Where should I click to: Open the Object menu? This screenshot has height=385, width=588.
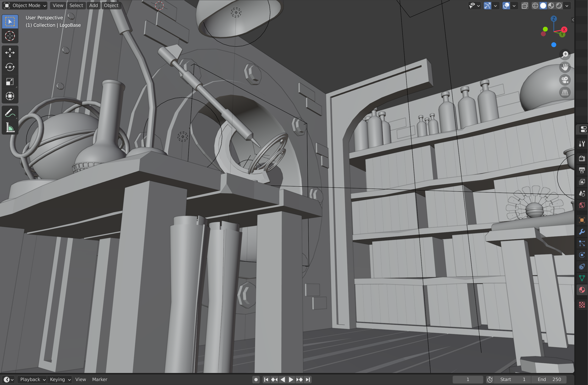(111, 5)
